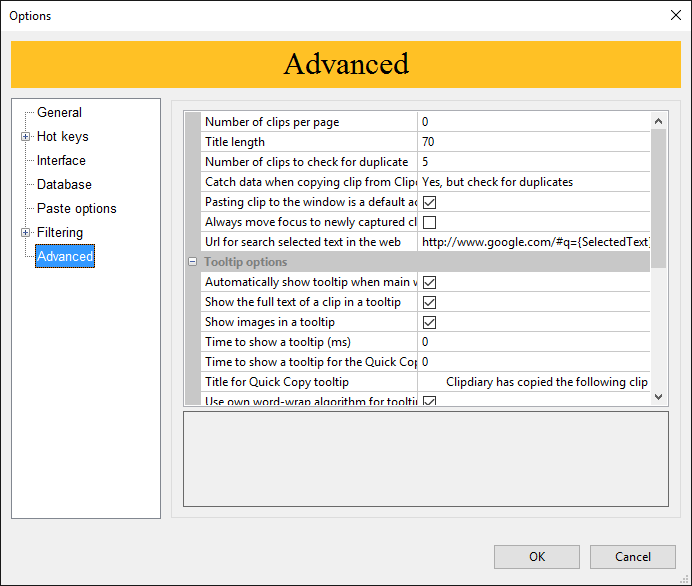Select the Advanced tree item
Viewport: 692px width, 586px height.
tap(65, 257)
